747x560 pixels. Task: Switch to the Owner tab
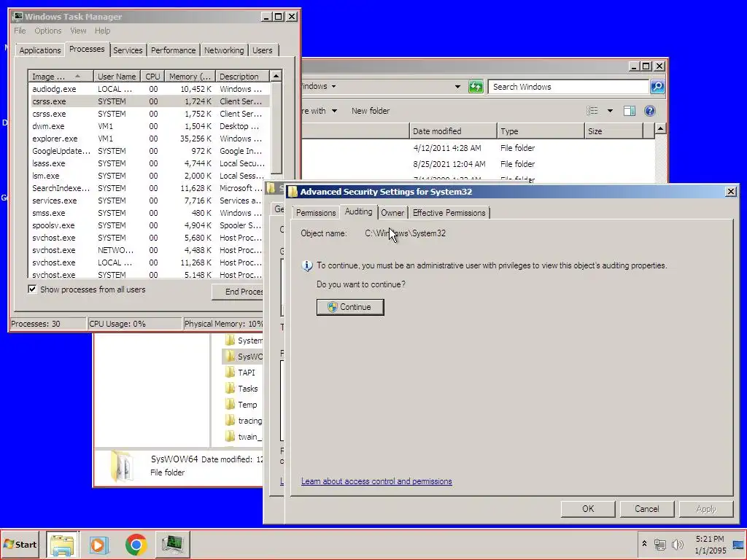click(392, 213)
